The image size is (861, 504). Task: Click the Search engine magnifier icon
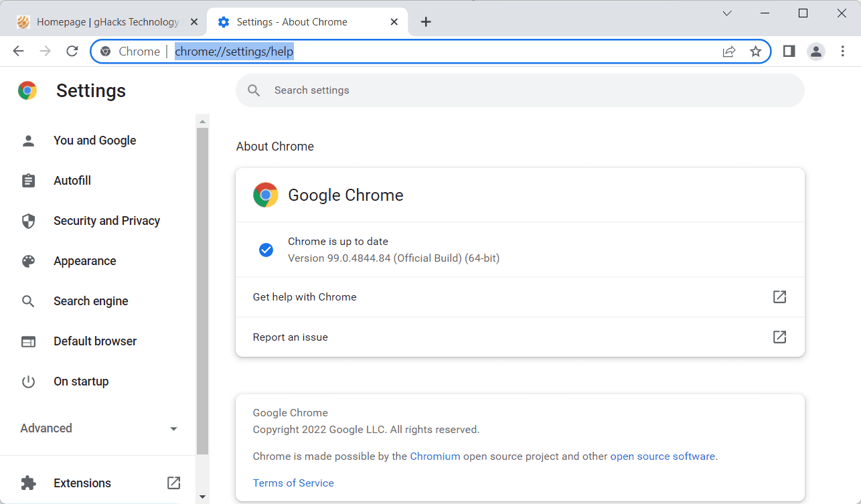click(x=28, y=301)
